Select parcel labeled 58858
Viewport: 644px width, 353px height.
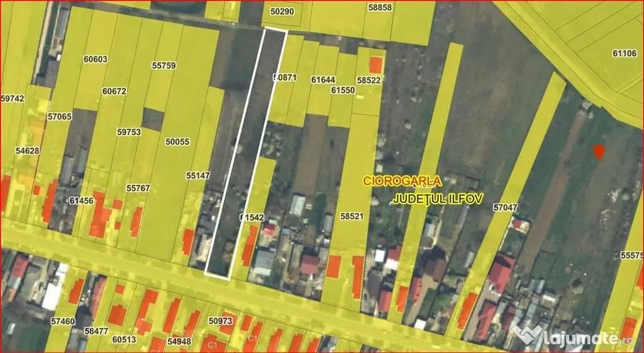[379, 7]
